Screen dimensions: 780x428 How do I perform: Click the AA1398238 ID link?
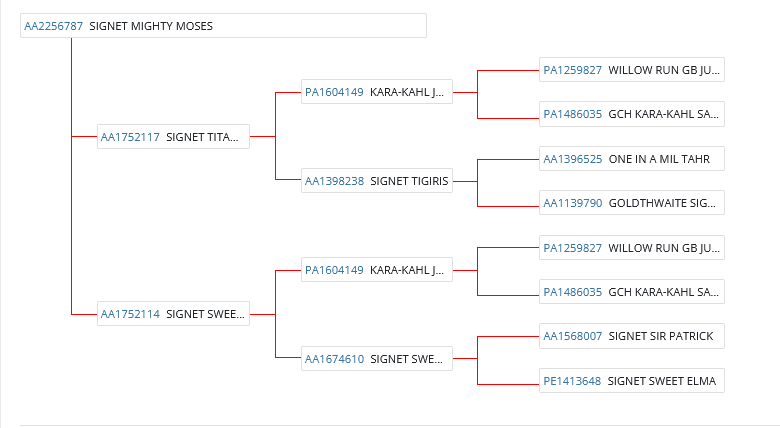point(334,181)
